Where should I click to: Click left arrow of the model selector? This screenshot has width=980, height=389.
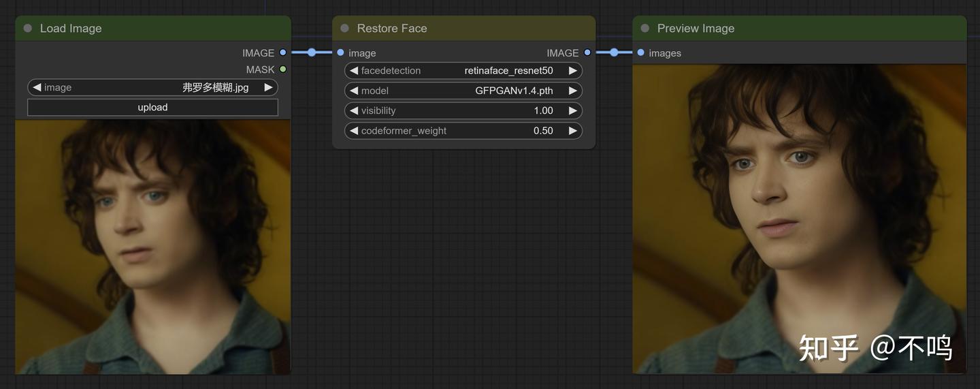tap(354, 91)
